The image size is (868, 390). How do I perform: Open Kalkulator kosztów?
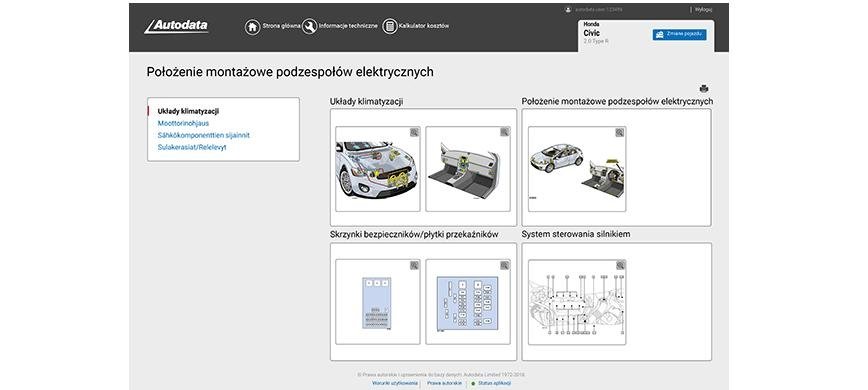[424, 26]
